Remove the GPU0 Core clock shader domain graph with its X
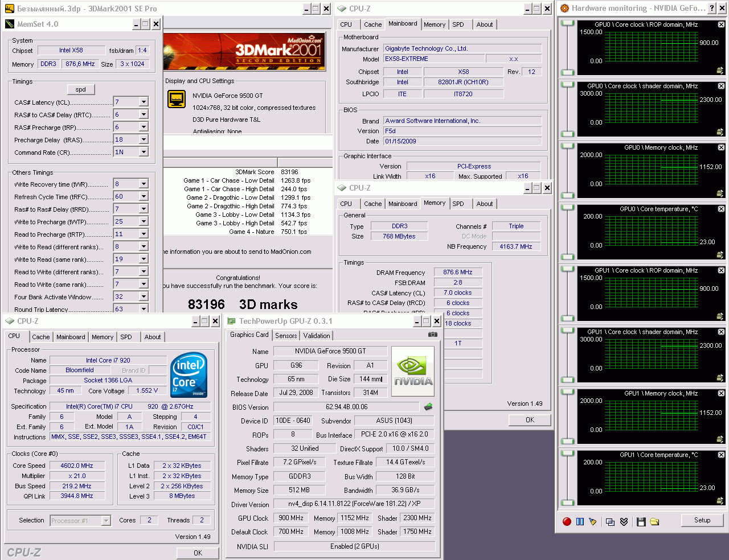This screenshot has height=560, width=729. pos(721,86)
